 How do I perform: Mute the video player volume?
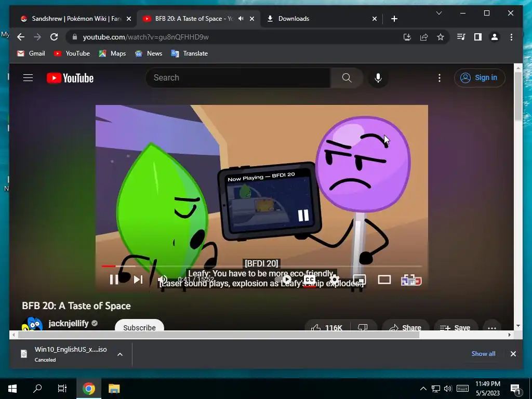pyautogui.click(x=163, y=280)
